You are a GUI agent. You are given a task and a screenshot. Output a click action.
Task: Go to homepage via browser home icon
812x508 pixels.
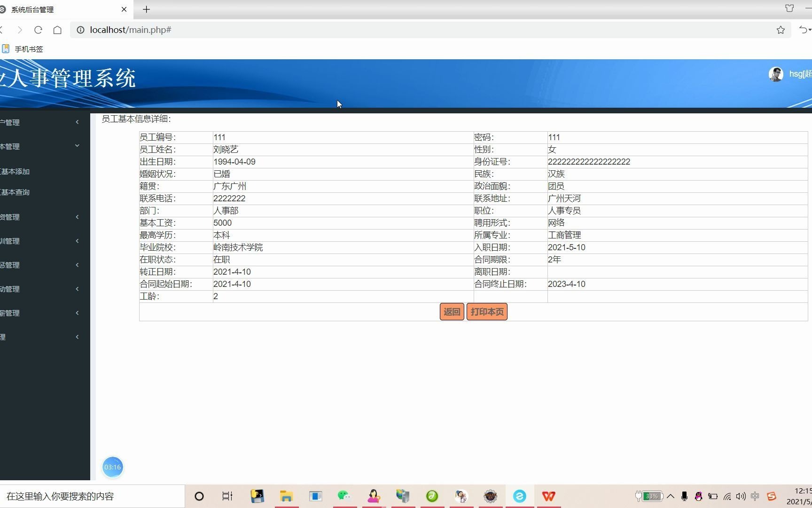[57, 30]
